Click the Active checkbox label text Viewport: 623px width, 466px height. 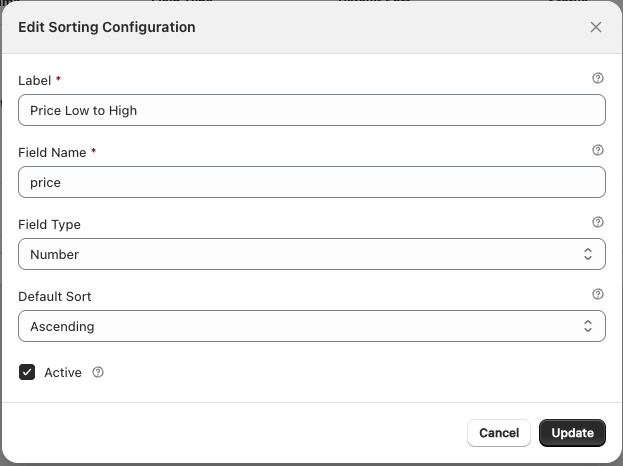tap(62, 372)
